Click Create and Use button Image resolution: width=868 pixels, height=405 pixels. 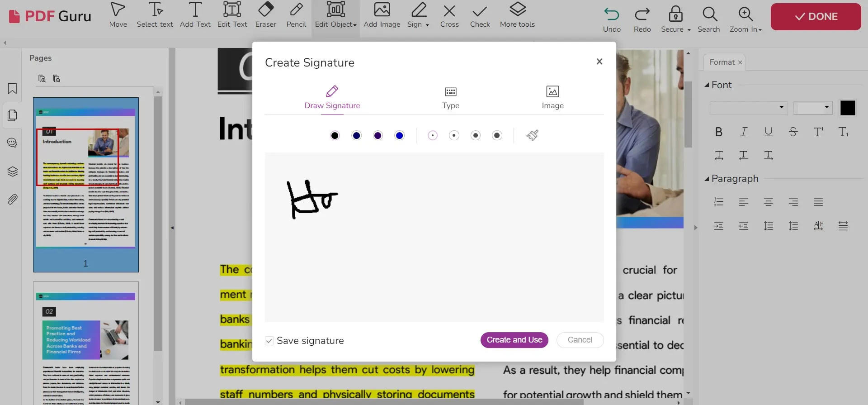pyautogui.click(x=514, y=340)
